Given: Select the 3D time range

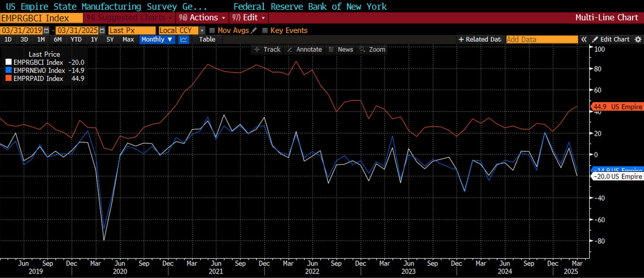Looking at the screenshot, I should tap(24, 39).
